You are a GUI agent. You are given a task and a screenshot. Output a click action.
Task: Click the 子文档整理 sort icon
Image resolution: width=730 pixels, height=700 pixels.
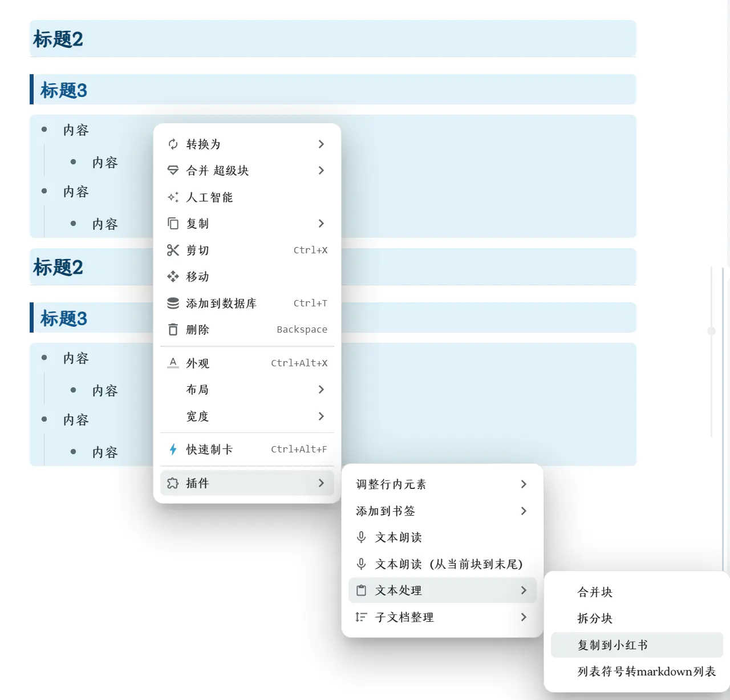pyautogui.click(x=361, y=617)
